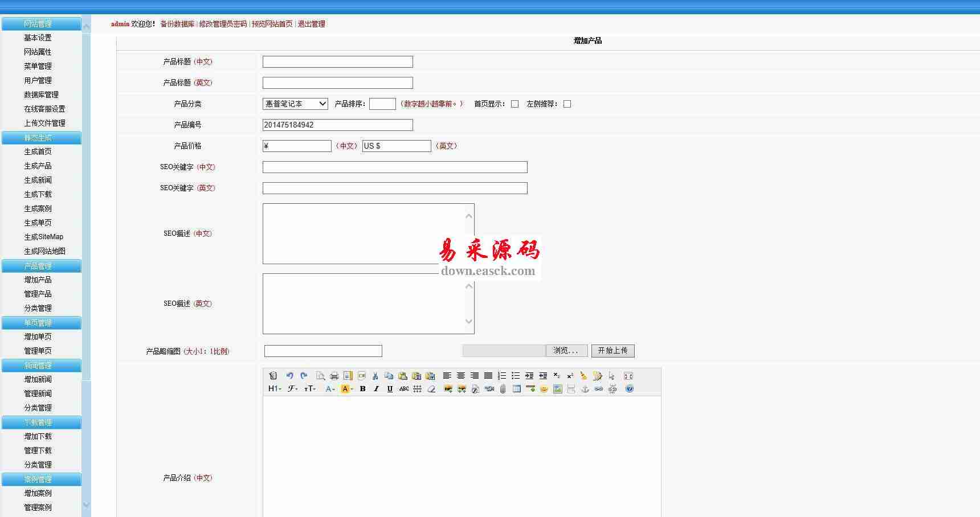980x517 pixels.
Task: Apply strikethrough ABC formatting
Action: [x=404, y=389]
